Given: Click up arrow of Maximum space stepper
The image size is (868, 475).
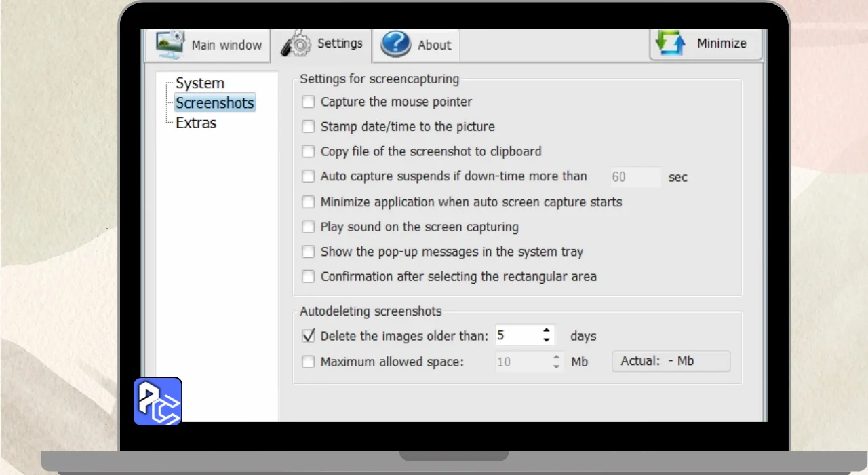Looking at the screenshot, I should 557,357.
